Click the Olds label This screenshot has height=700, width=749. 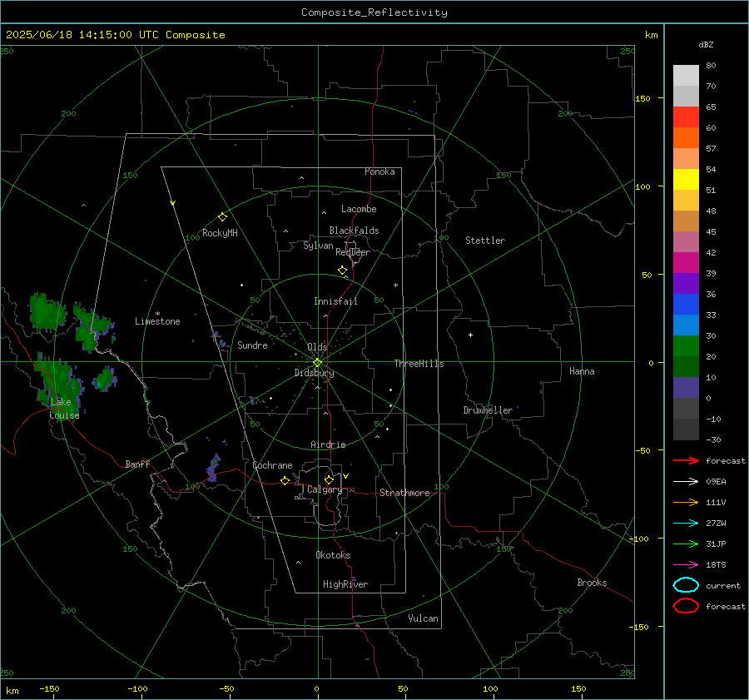pos(317,346)
